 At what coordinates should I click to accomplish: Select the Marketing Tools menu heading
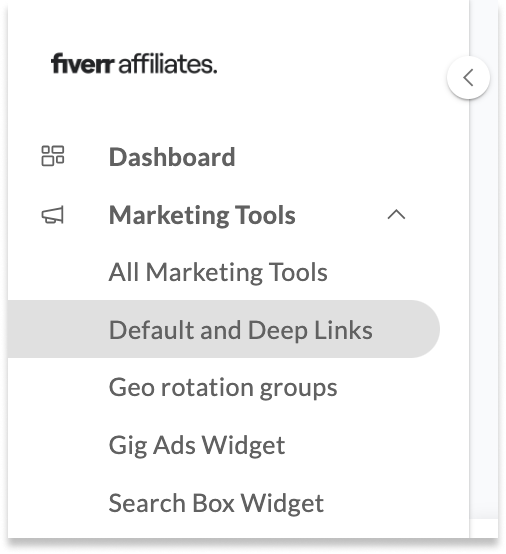coord(202,215)
